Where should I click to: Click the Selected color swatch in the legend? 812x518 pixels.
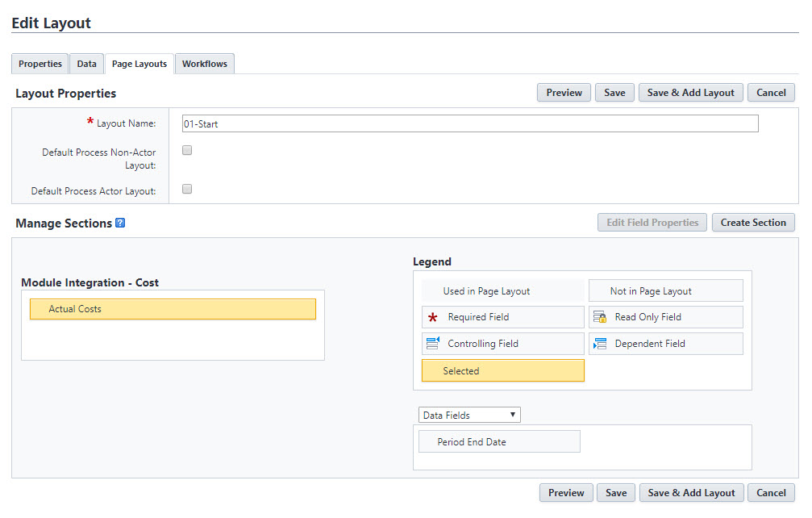(x=502, y=370)
